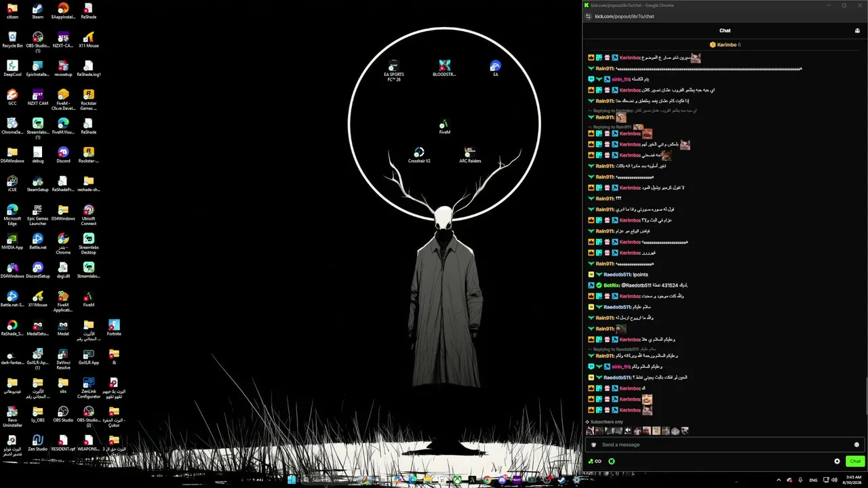Click the green Kick logo below message box

click(612, 462)
